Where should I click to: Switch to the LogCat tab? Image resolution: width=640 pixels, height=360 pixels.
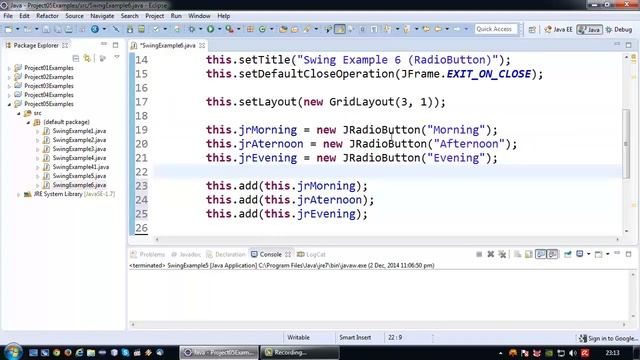(x=311, y=254)
